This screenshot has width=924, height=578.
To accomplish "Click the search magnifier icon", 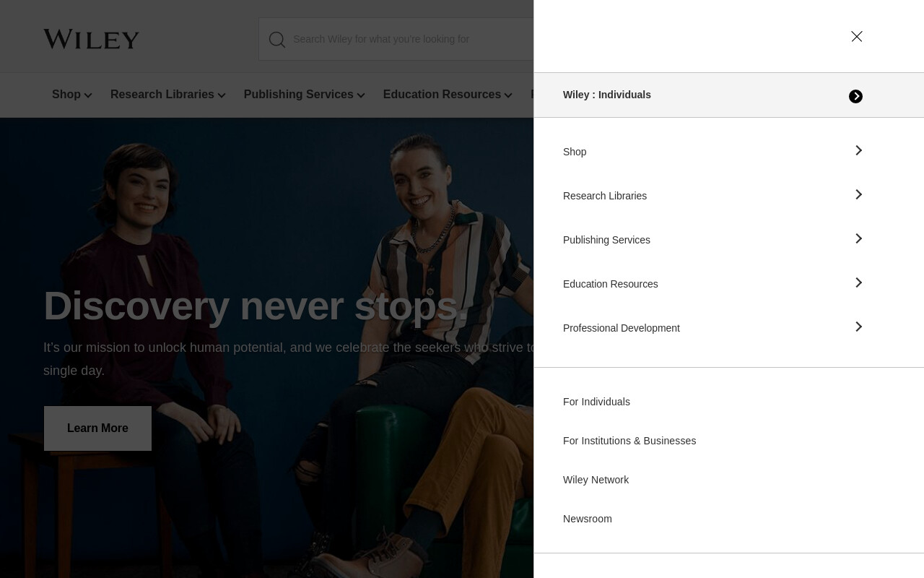I will 277,40.
